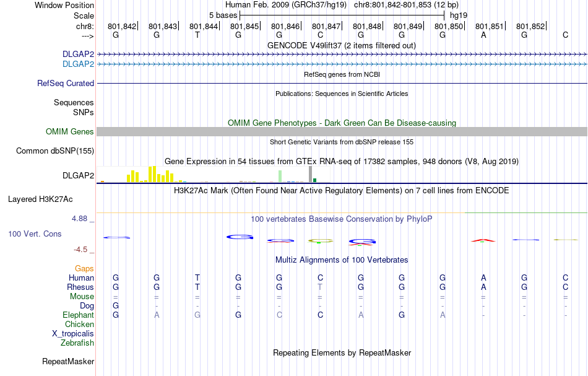Click the chr8:801,842-801,853 position text
The height and width of the screenshot is (376, 588).
click(406, 5)
